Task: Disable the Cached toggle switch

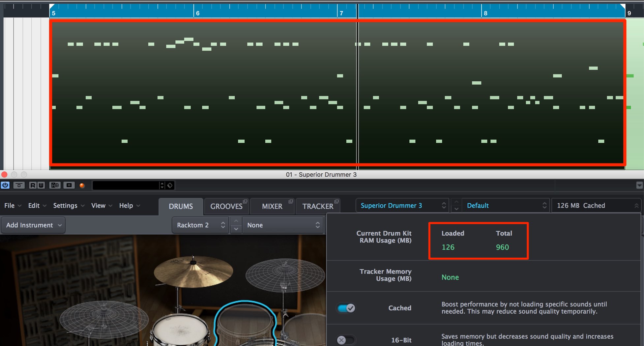Action: tap(346, 308)
